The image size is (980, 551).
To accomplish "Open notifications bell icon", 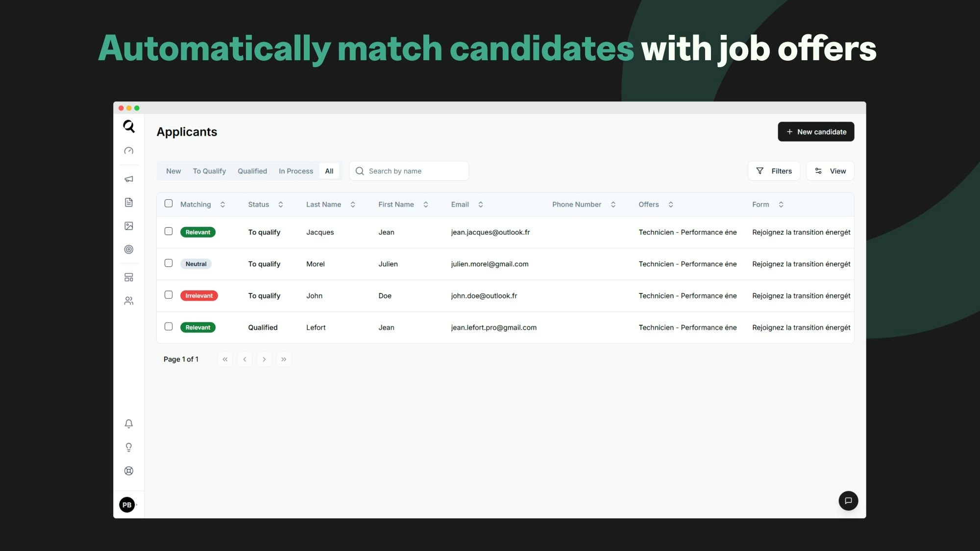I will [128, 424].
